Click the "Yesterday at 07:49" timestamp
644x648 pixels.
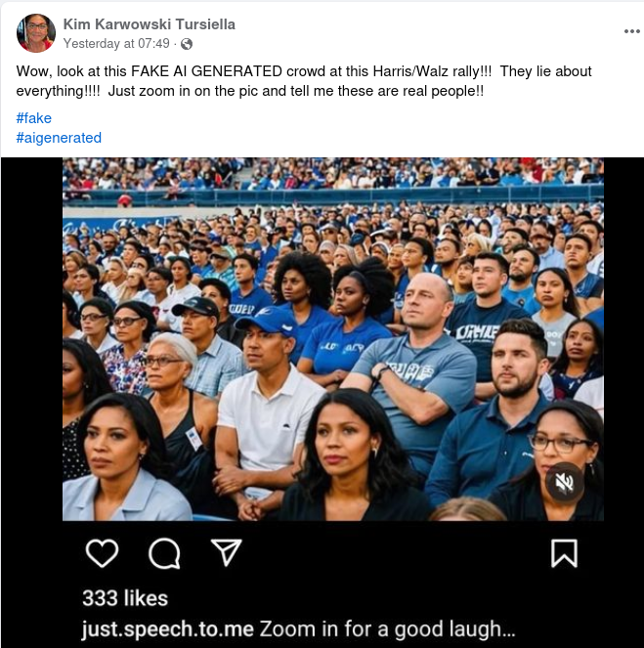pyautogui.click(x=117, y=44)
